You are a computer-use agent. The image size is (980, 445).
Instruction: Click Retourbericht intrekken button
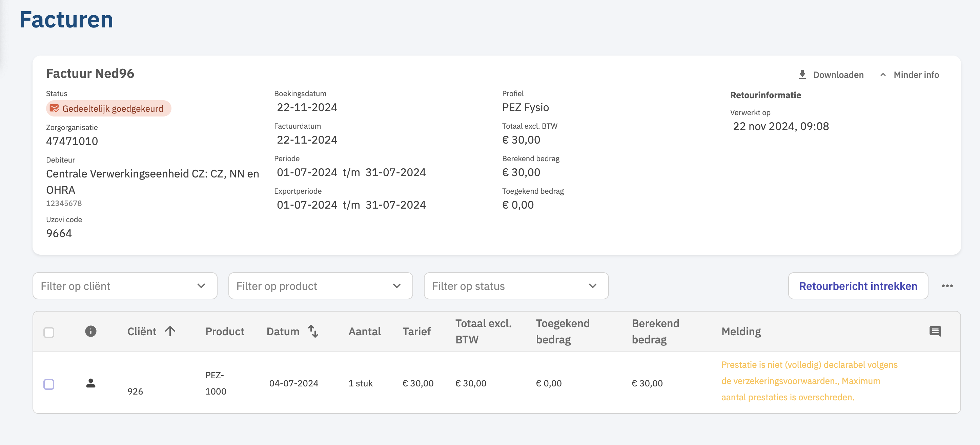tap(858, 286)
